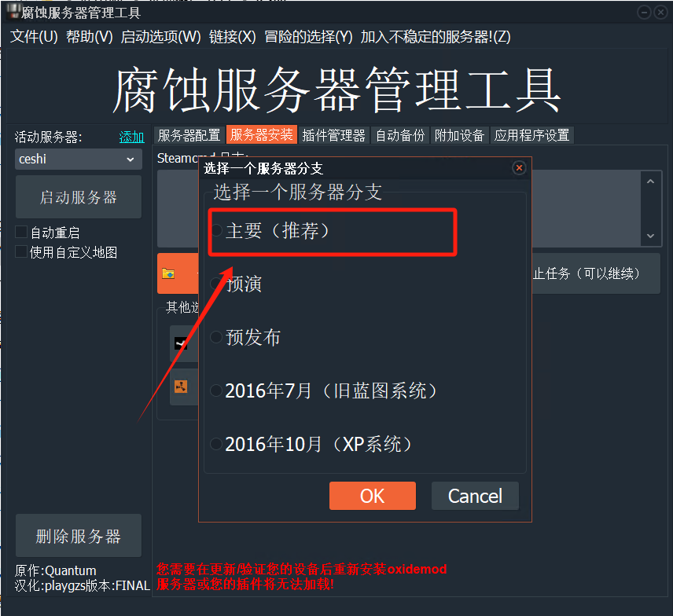Click the orange network-share icon button
This screenshot has height=616, width=673.
point(181,386)
